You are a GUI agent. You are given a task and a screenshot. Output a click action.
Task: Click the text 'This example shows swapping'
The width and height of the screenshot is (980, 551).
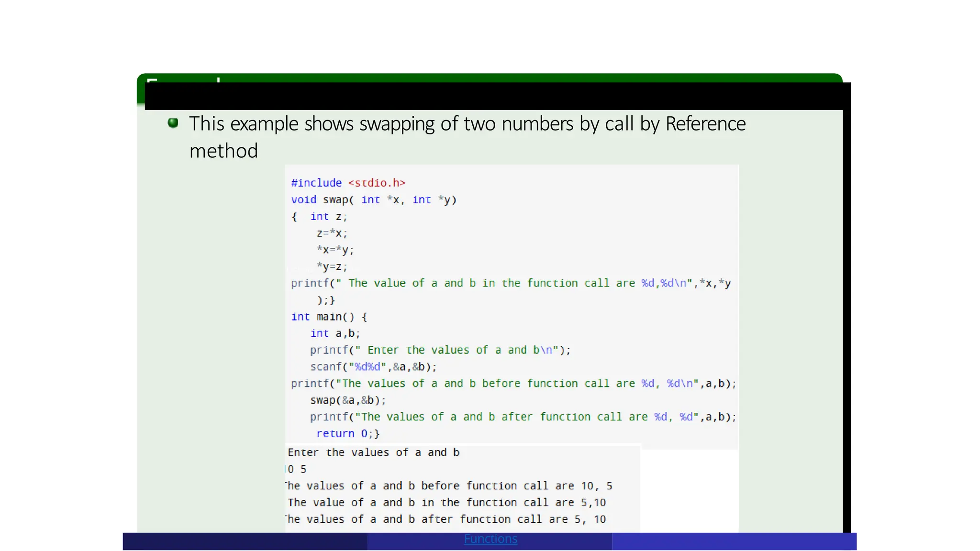point(312,124)
